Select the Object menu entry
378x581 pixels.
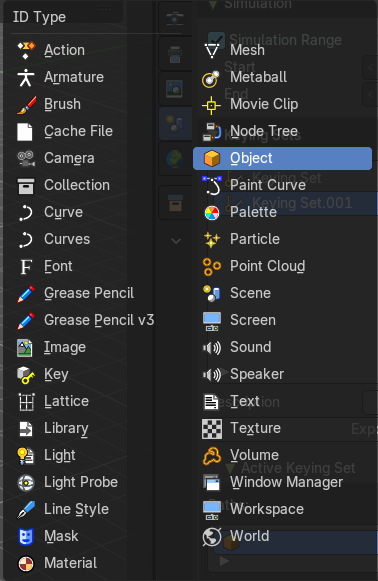pos(282,159)
